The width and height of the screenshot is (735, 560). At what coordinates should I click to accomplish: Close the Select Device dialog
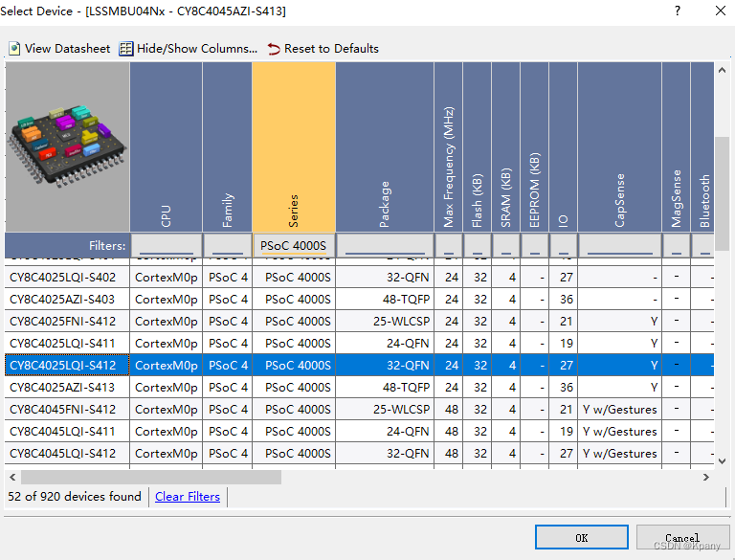pos(721,11)
